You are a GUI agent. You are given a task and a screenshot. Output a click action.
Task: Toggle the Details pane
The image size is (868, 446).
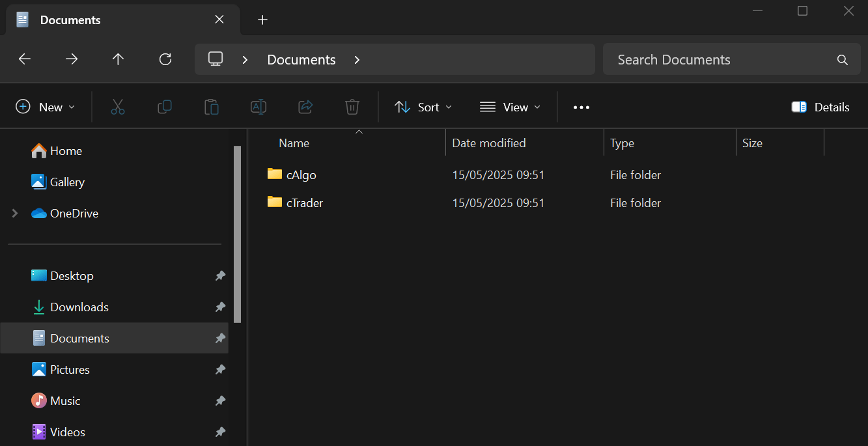tap(820, 107)
